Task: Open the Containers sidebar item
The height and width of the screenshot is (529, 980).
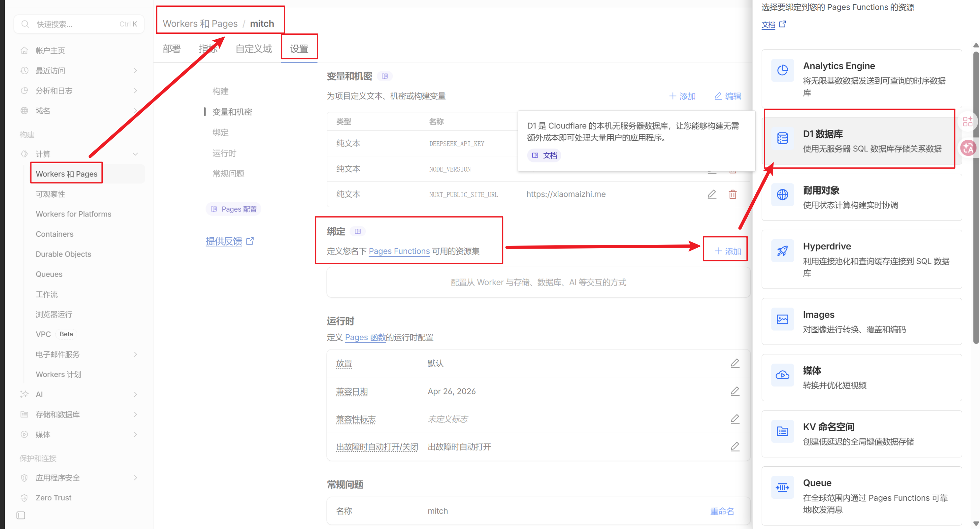Action: 55,234
